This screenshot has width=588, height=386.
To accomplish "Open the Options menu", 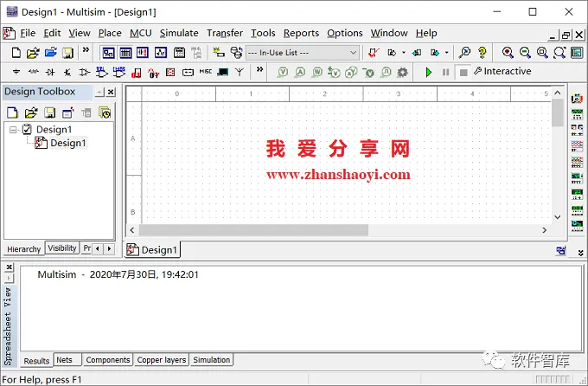I will coord(345,34).
